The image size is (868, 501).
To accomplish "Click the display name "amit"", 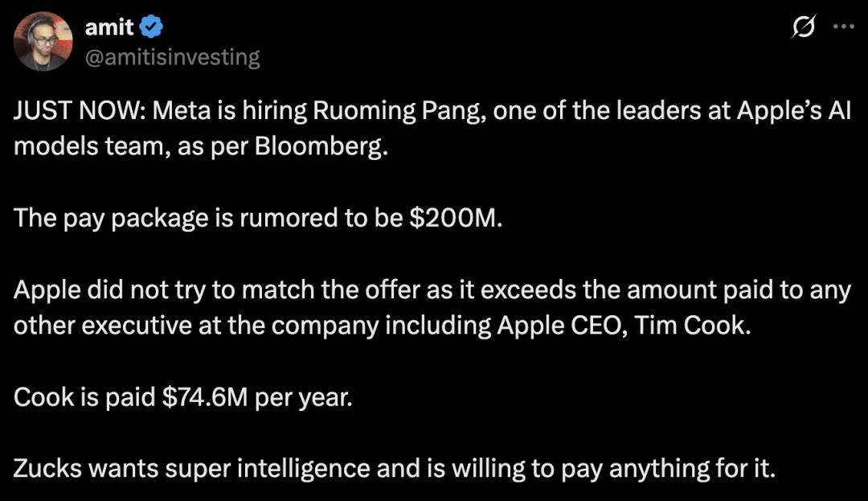I will click(108, 27).
